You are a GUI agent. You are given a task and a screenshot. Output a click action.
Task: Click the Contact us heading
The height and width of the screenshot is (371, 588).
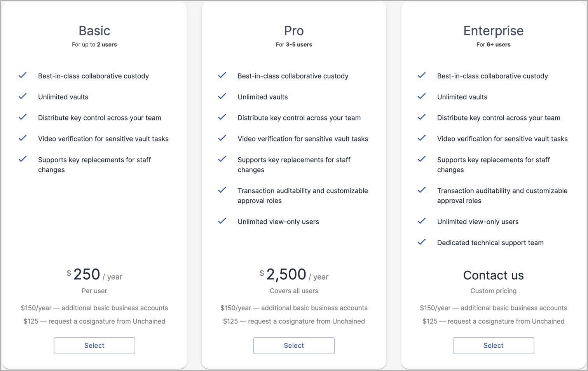493,275
